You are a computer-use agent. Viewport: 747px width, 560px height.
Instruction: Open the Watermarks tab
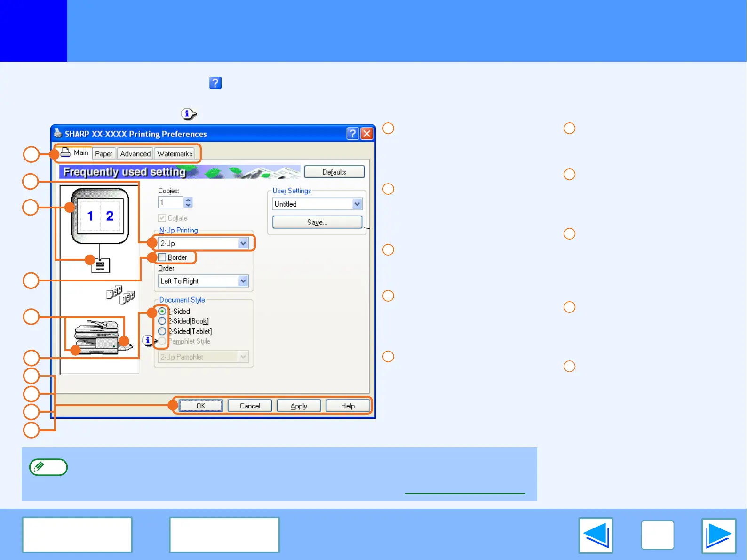coord(175,154)
